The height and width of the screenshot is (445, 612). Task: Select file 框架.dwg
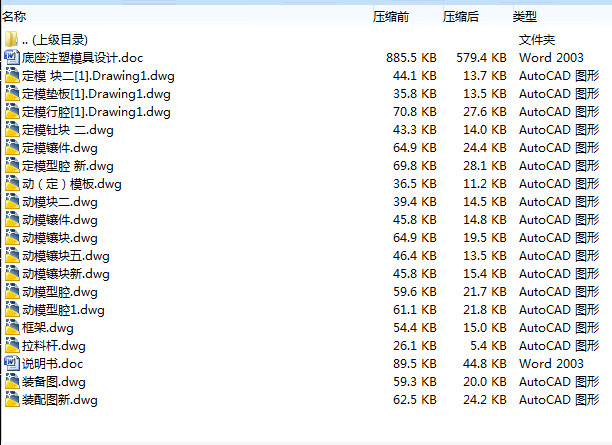point(48,328)
